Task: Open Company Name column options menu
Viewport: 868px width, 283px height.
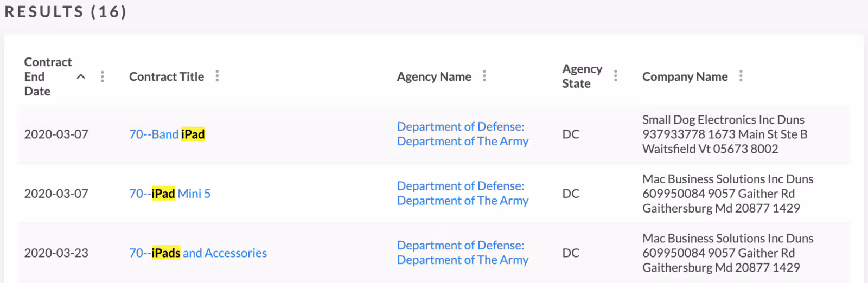Action: tap(741, 76)
